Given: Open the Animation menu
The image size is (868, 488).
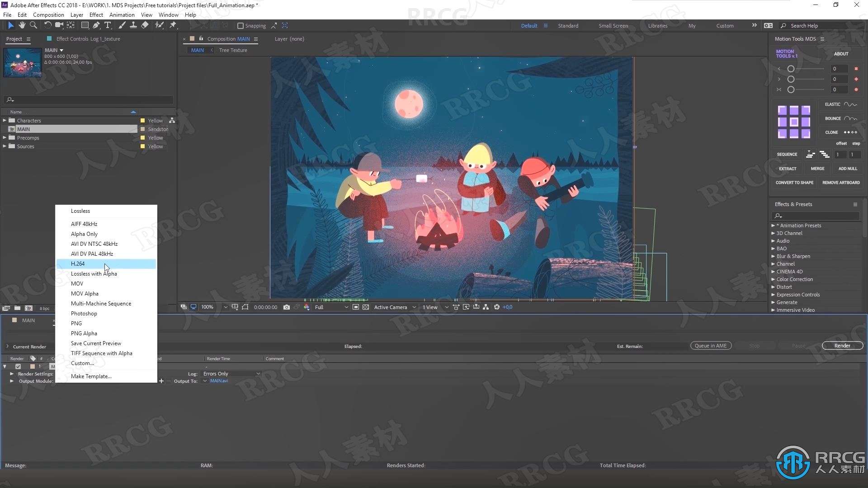Looking at the screenshot, I should [122, 14].
